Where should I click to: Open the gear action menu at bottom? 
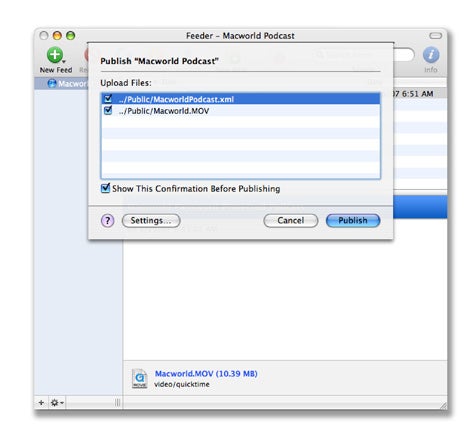coord(57,402)
